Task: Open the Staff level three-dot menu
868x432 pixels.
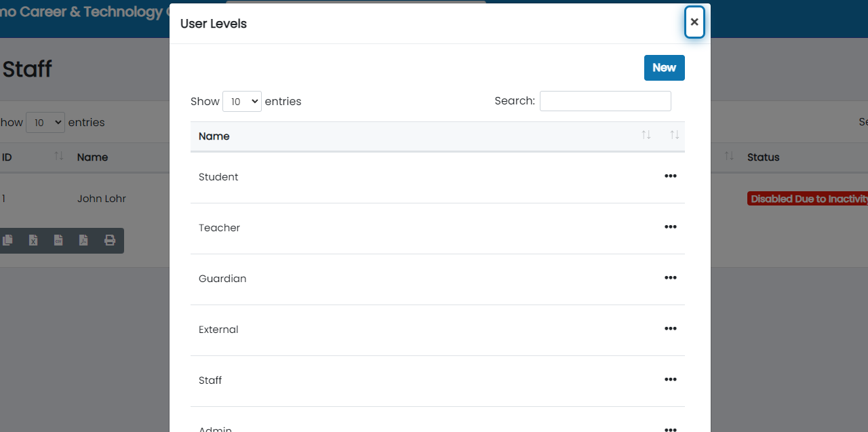Action: (671, 380)
